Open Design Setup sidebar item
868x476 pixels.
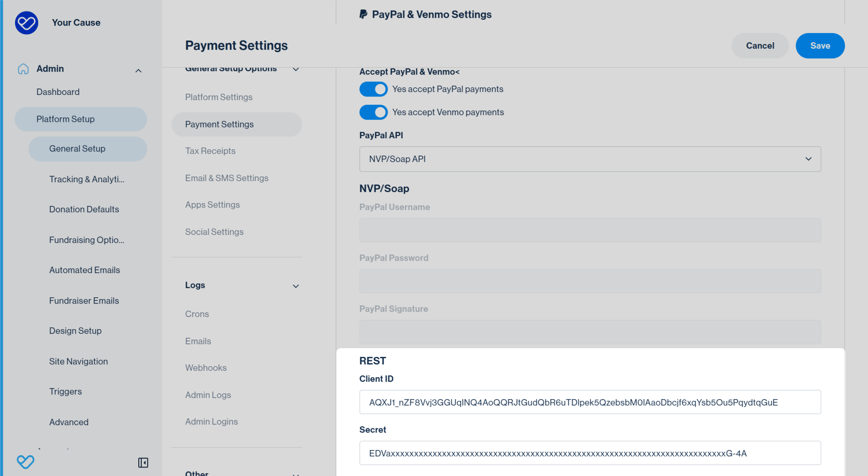pos(75,331)
